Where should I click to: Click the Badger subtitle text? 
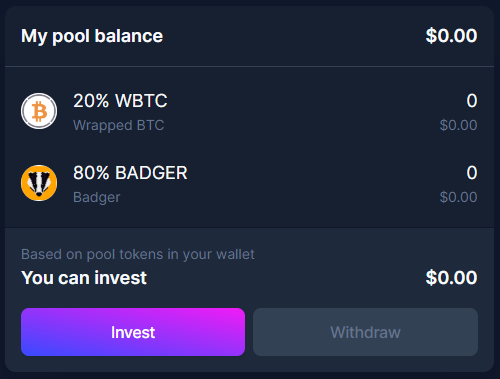click(96, 197)
